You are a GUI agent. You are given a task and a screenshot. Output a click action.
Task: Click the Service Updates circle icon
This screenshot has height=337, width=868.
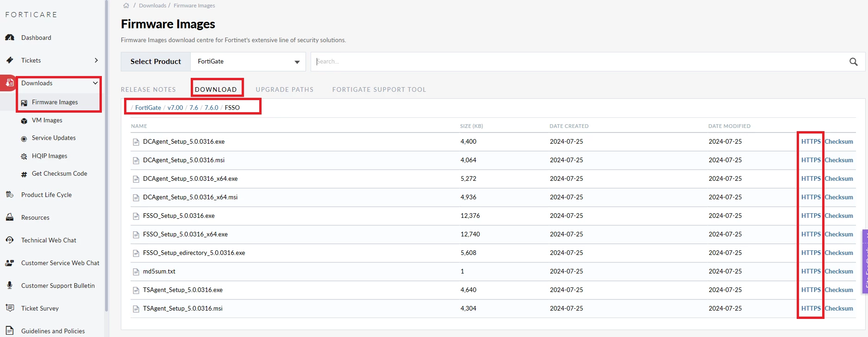click(x=24, y=139)
